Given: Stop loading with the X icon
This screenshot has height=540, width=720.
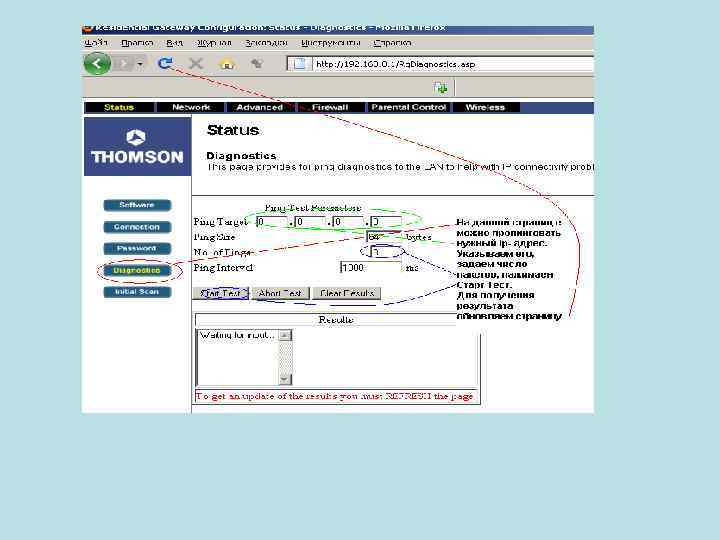Looking at the screenshot, I should (x=196, y=63).
